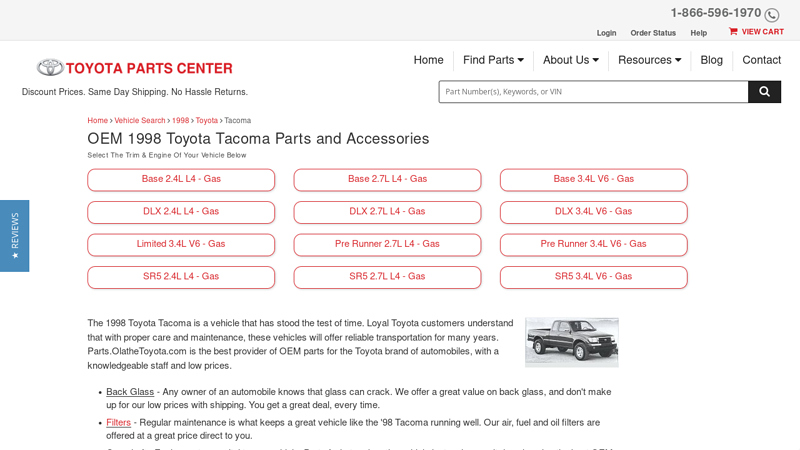Click the Toyota breadcrumb link
The image size is (800, 450).
[207, 120]
